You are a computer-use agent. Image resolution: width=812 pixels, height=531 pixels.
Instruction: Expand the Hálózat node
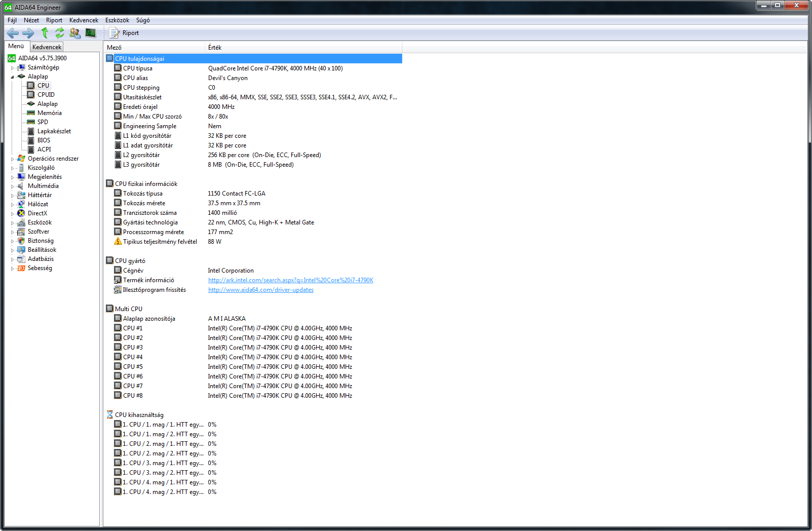[x=13, y=204]
